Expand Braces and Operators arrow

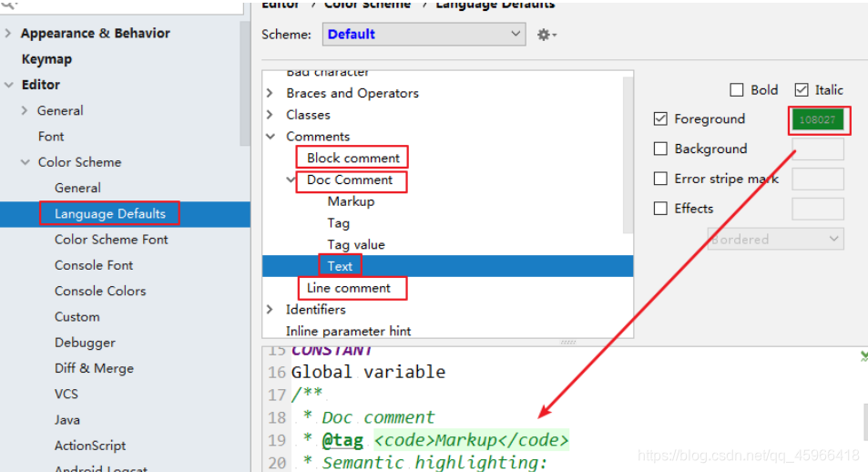click(270, 93)
